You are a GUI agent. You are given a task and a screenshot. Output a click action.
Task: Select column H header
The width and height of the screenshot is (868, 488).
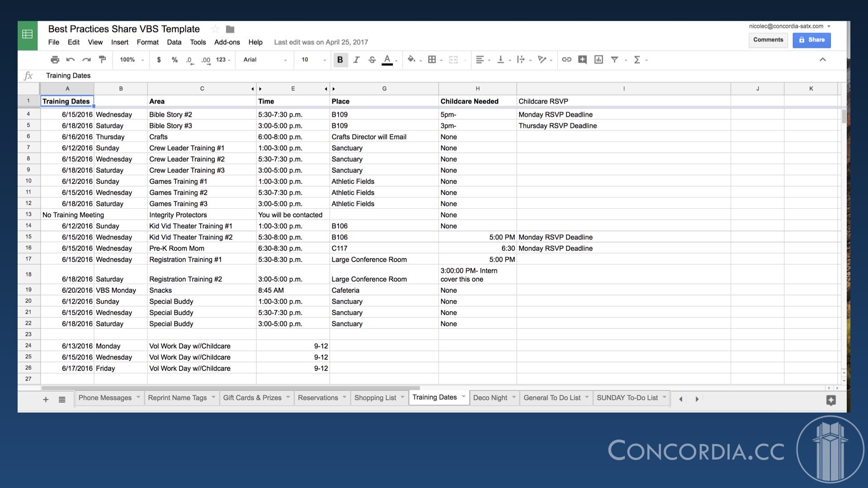[477, 89]
